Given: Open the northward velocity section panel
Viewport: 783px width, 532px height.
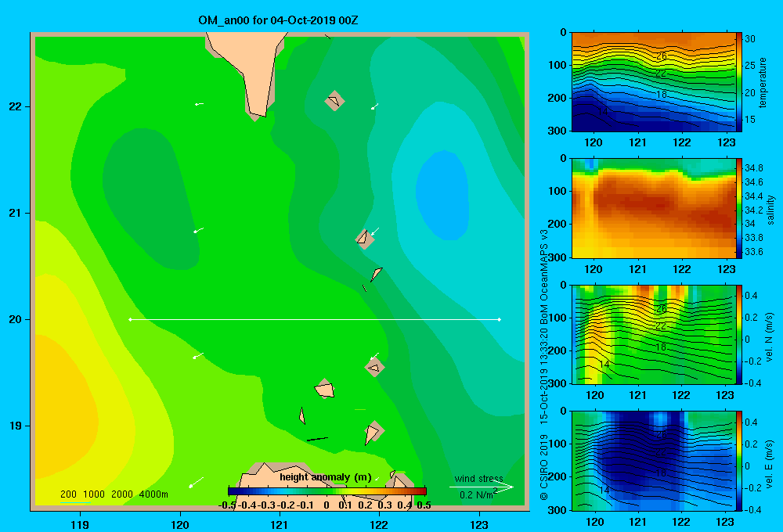Looking at the screenshot, I should [x=654, y=335].
